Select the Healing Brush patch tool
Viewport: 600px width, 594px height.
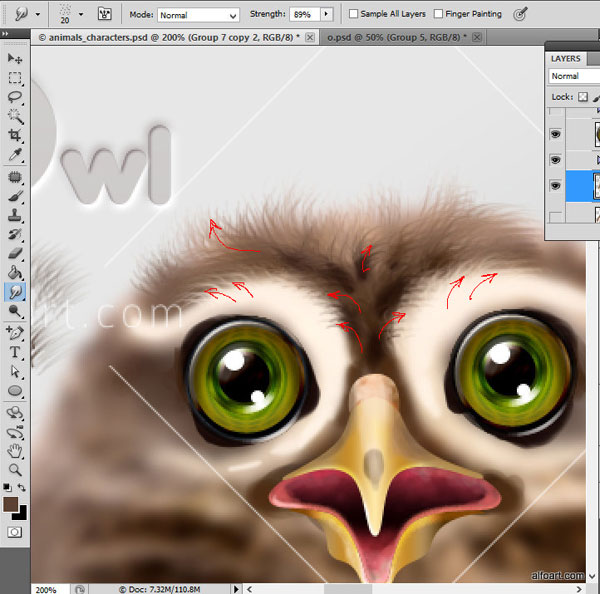click(x=15, y=177)
